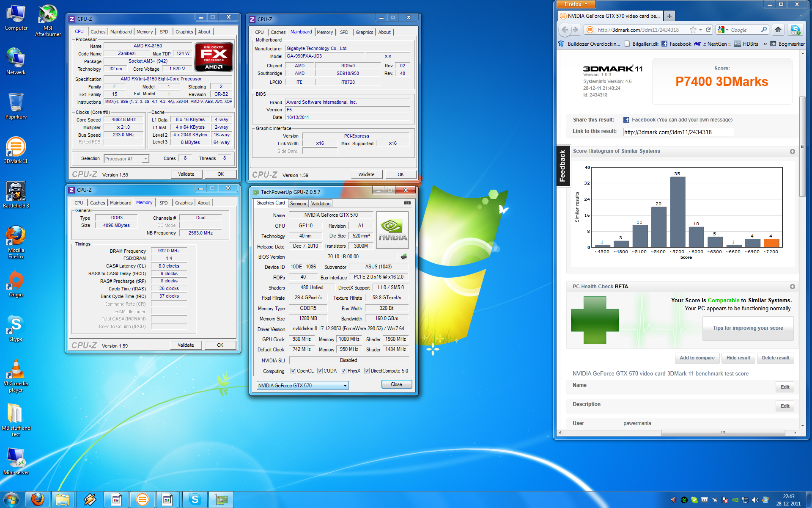Open the URL history dropdown arrow
This screenshot has height=508, width=812.
click(x=701, y=30)
